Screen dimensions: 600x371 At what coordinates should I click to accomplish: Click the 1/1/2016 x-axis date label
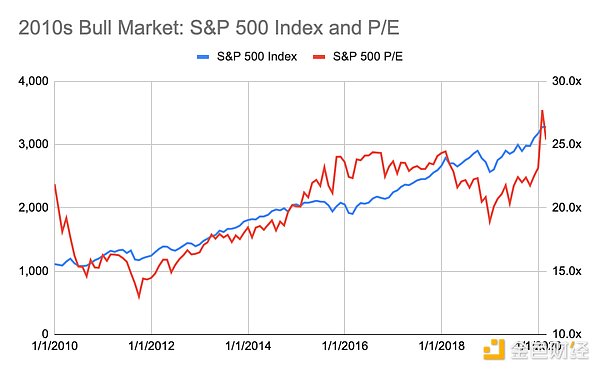pyautogui.click(x=345, y=346)
